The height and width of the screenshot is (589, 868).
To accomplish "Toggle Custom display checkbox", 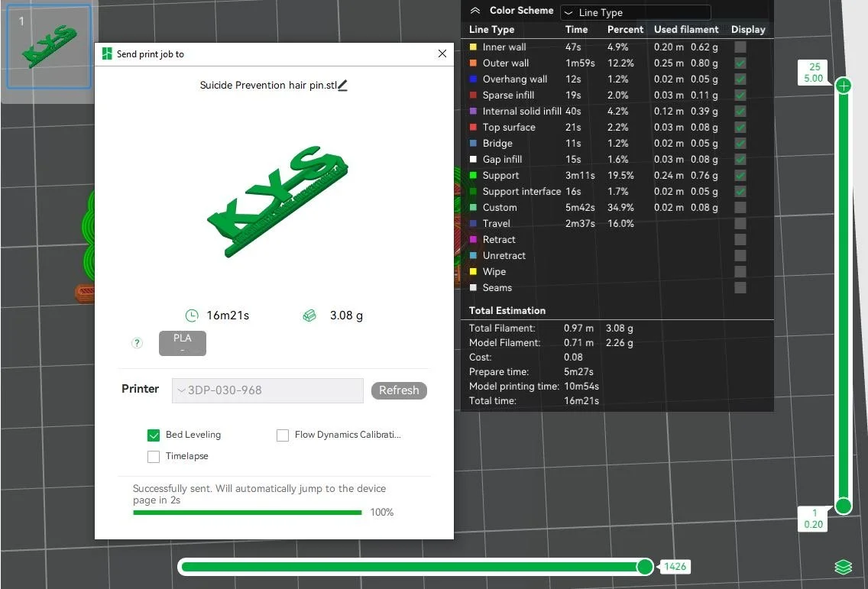I will (x=740, y=208).
